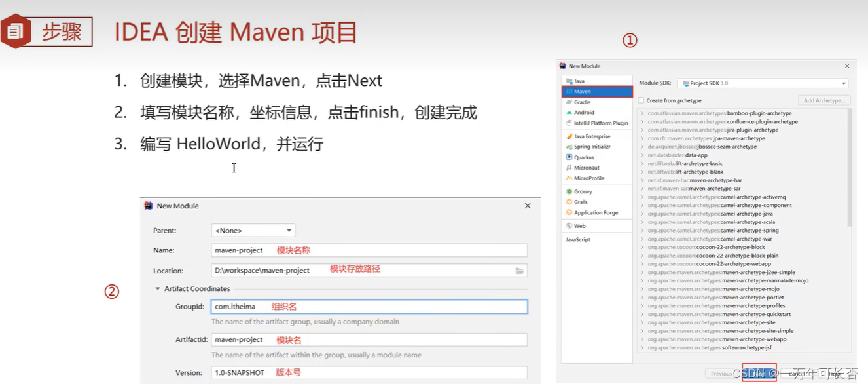This screenshot has width=868, height=386.
Task: Select maven-archetype-sar row
Action: [742, 189]
